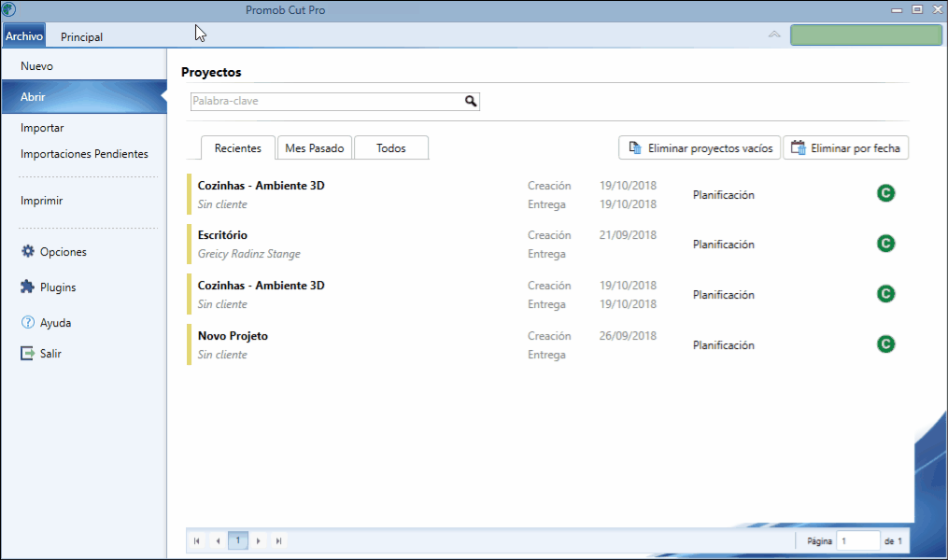Click green C icon for Escritório project
Screen dimensions: 948x560
tap(885, 244)
